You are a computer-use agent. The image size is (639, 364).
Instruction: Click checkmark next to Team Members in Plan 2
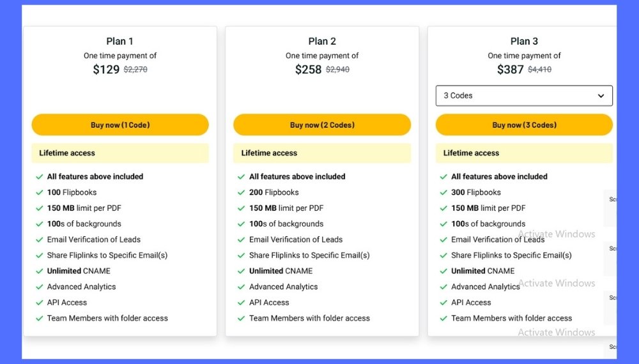tap(241, 319)
